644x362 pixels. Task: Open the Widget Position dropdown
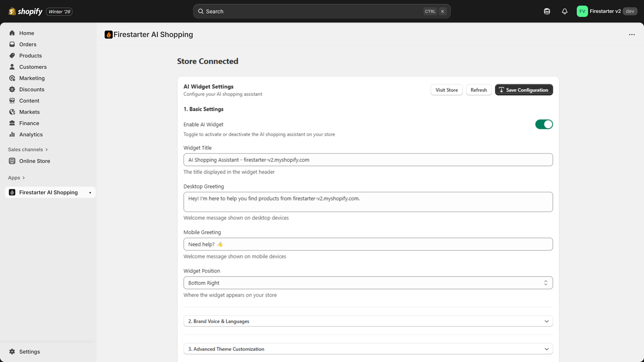[x=367, y=282]
